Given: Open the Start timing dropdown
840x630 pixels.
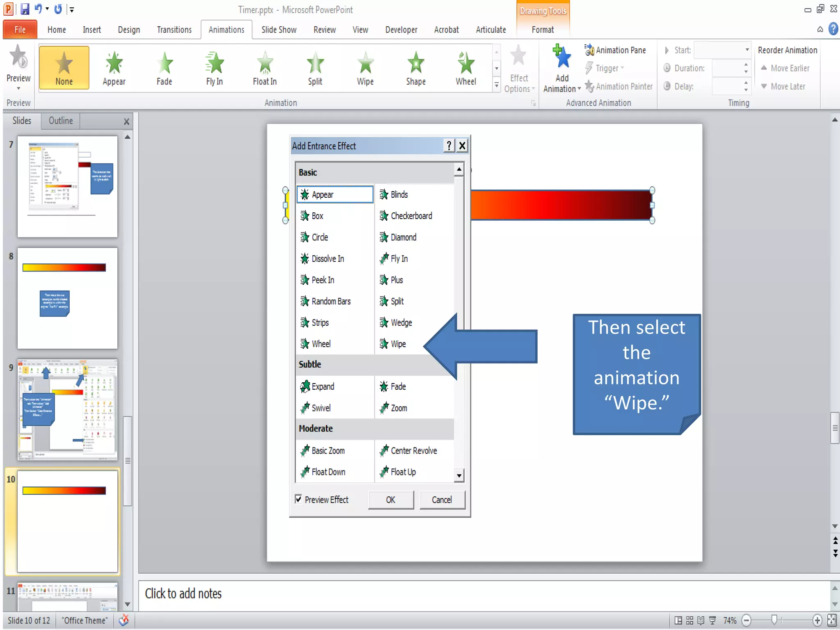Looking at the screenshot, I should tap(747, 50).
